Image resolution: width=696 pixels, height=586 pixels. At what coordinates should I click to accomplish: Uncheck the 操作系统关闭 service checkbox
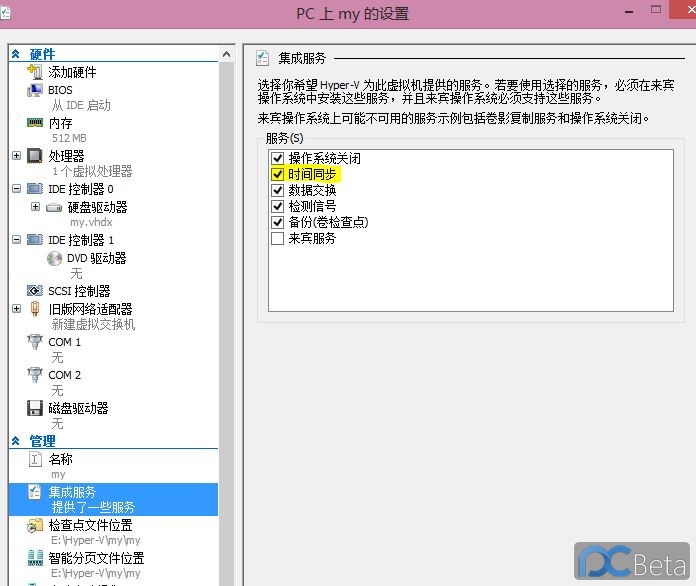tap(278, 158)
